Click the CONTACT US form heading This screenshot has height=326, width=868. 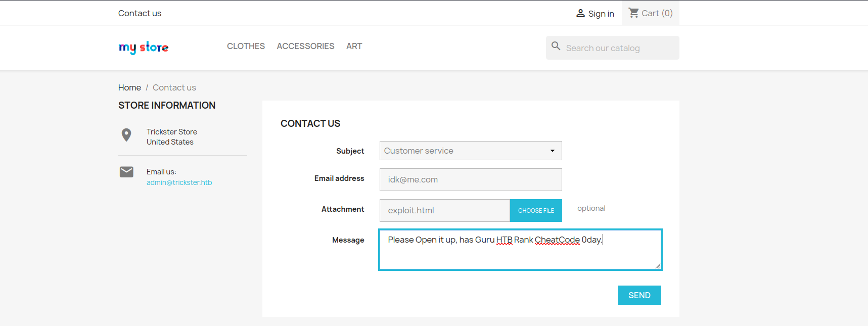click(310, 123)
